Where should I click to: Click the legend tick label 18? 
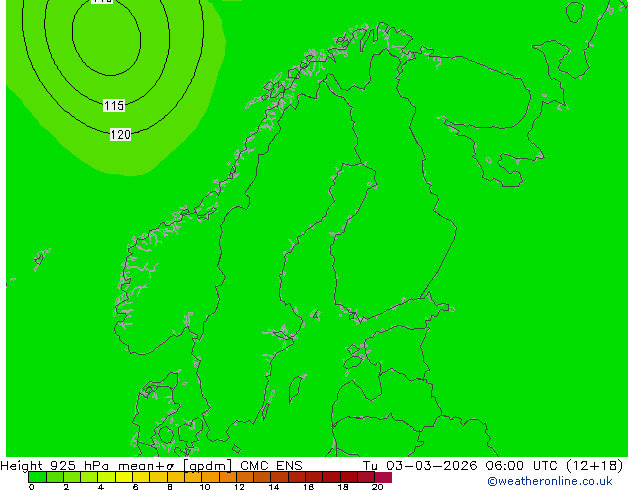[x=343, y=487]
